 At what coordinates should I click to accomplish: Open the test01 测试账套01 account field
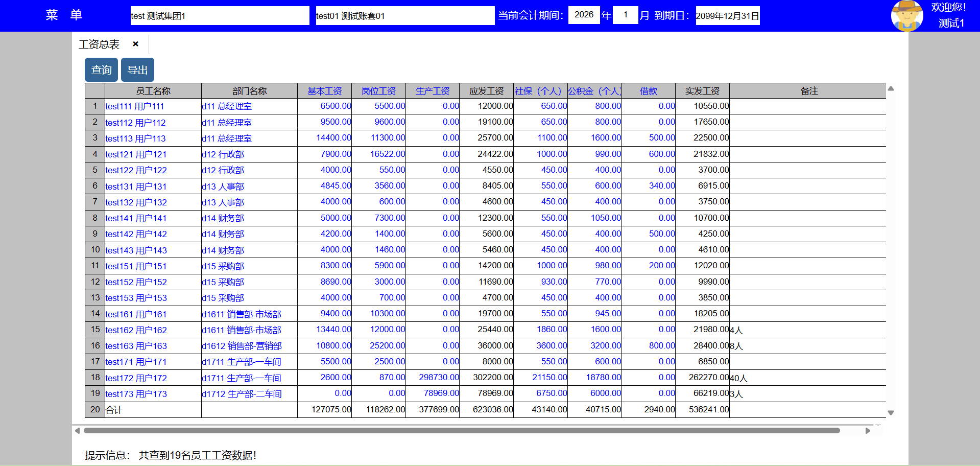pyautogui.click(x=404, y=16)
